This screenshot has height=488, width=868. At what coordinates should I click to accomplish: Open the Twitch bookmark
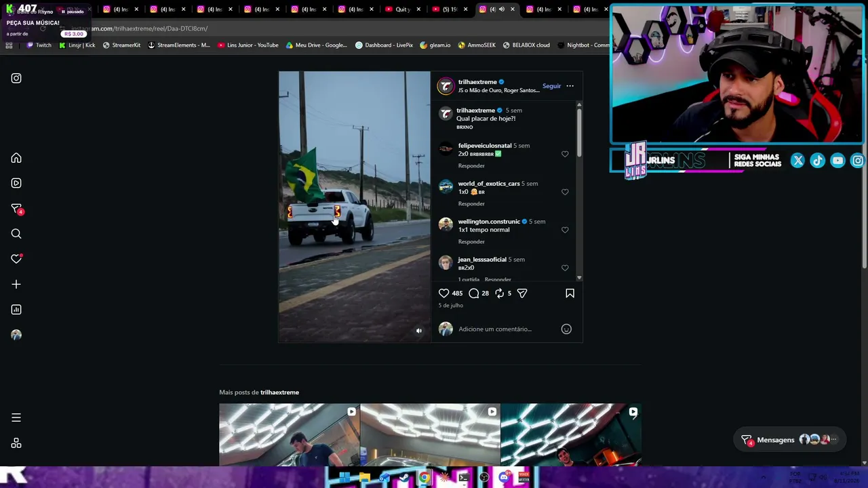click(39, 45)
